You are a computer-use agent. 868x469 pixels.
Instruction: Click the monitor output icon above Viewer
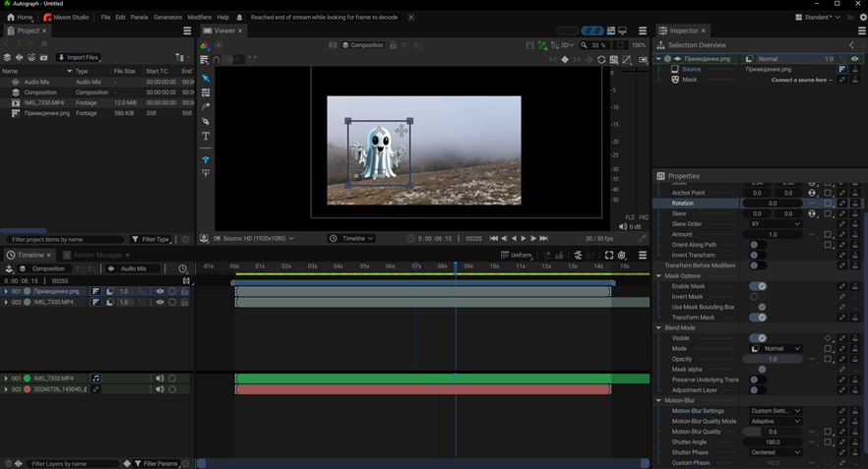623,30
